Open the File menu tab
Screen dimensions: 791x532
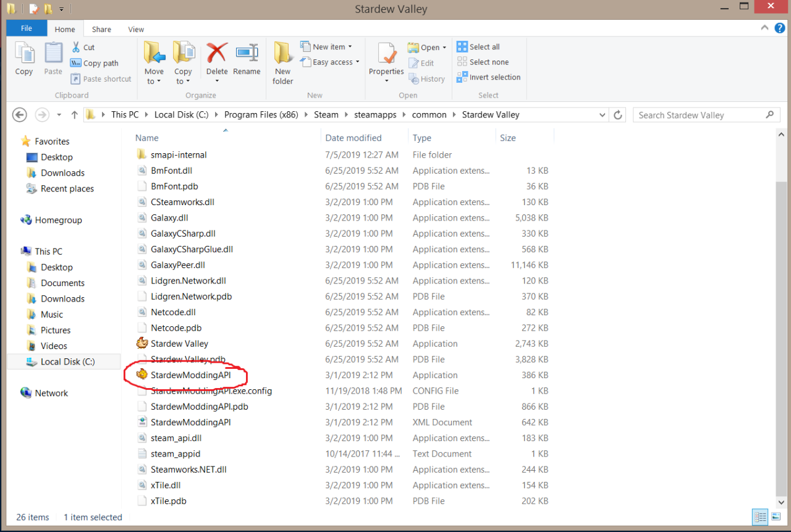point(27,28)
